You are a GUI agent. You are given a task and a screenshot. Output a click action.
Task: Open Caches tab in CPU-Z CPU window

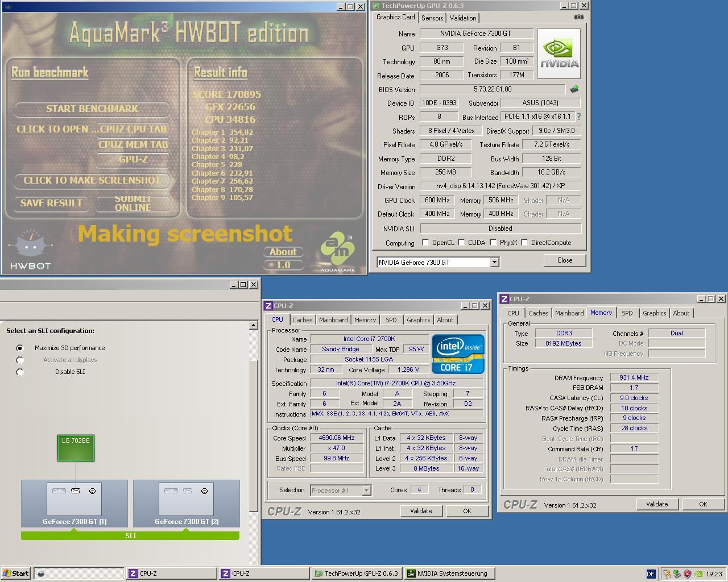coord(303,320)
